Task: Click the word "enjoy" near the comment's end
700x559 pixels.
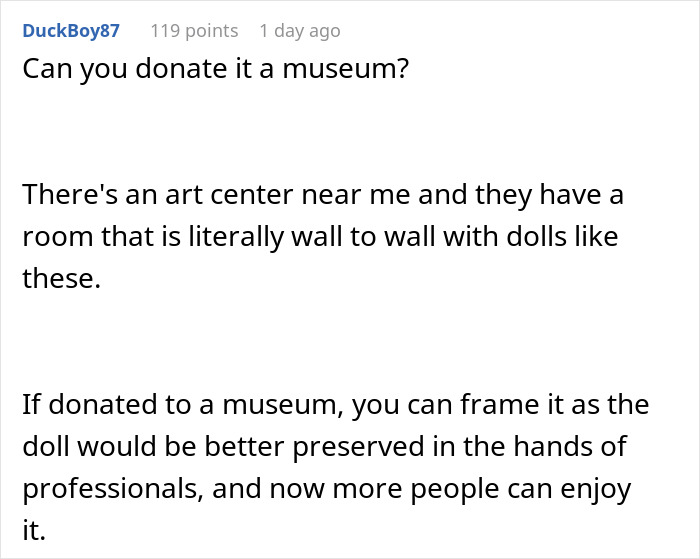Action: click(598, 490)
